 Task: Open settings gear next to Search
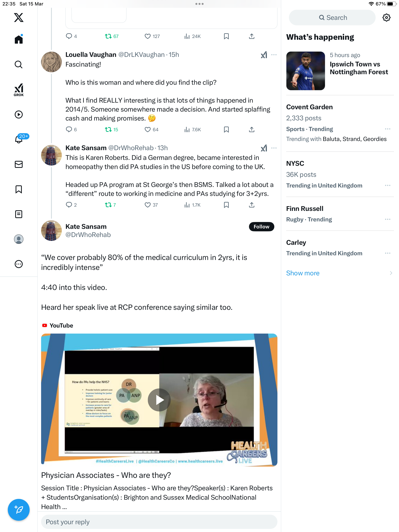[x=386, y=18]
